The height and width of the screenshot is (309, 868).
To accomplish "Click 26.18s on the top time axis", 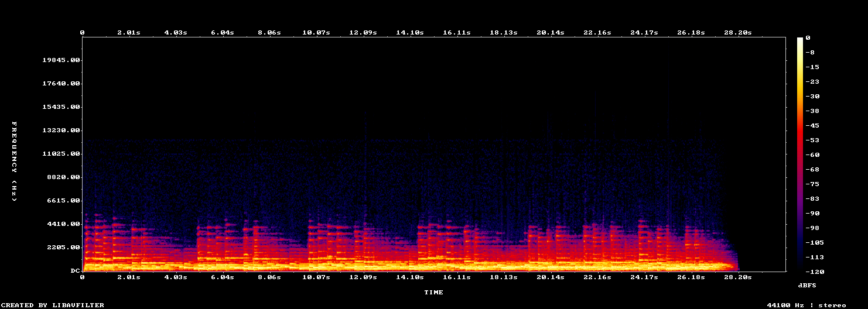I will (691, 33).
